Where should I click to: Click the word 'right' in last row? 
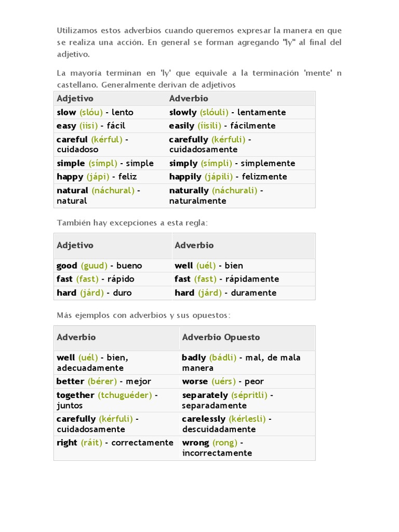point(67,443)
